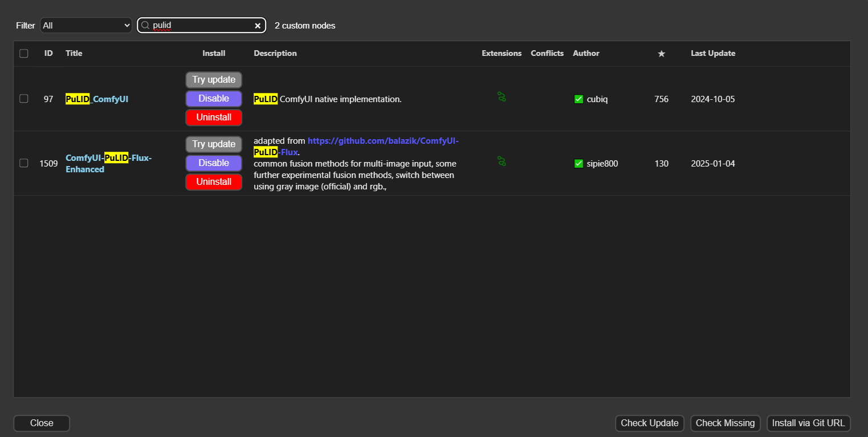Click the Extensions column header
This screenshot has width=868, height=437.
[x=502, y=54]
